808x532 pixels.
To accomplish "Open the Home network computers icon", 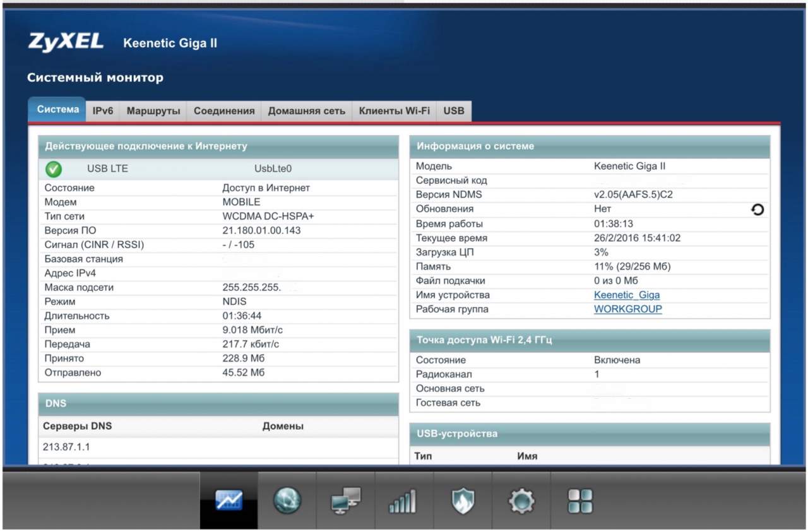I will tap(346, 501).
